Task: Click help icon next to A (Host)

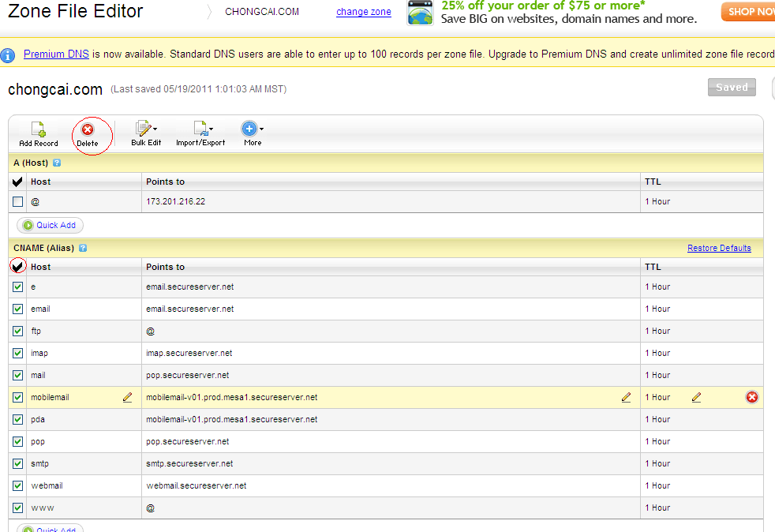Action: pos(57,163)
